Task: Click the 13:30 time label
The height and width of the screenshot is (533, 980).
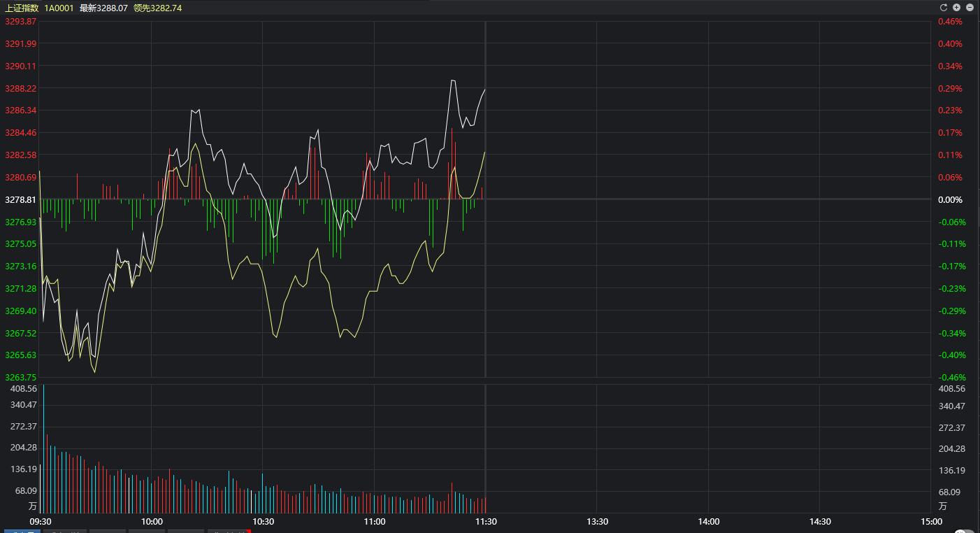Action: pyautogui.click(x=597, y=522)
